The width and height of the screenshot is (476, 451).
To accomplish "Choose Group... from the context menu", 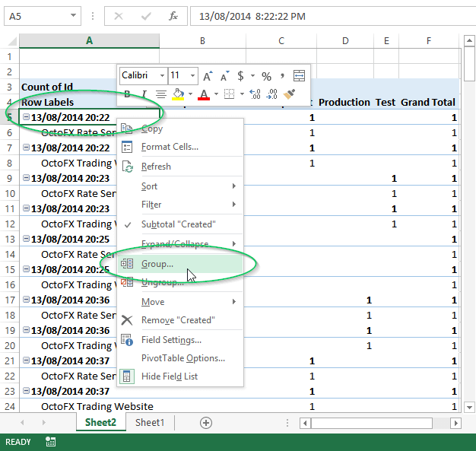I will pyautogui.click(x=157, y=264).
